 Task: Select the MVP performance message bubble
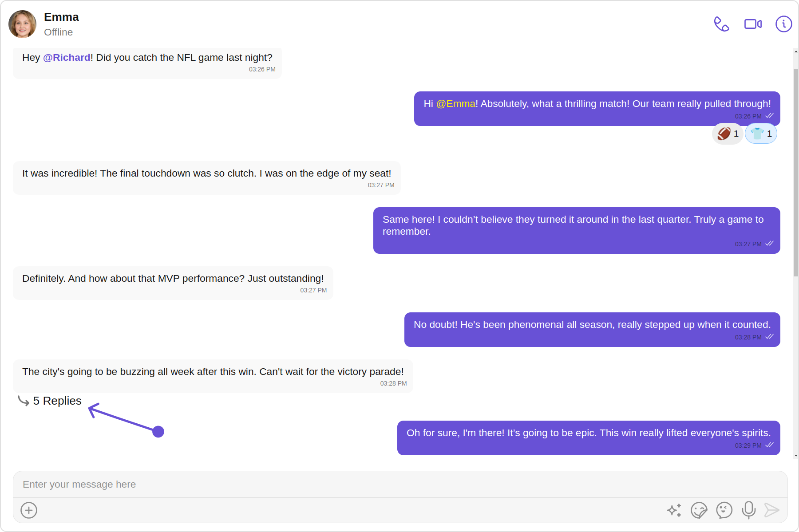tap(173, 283)
